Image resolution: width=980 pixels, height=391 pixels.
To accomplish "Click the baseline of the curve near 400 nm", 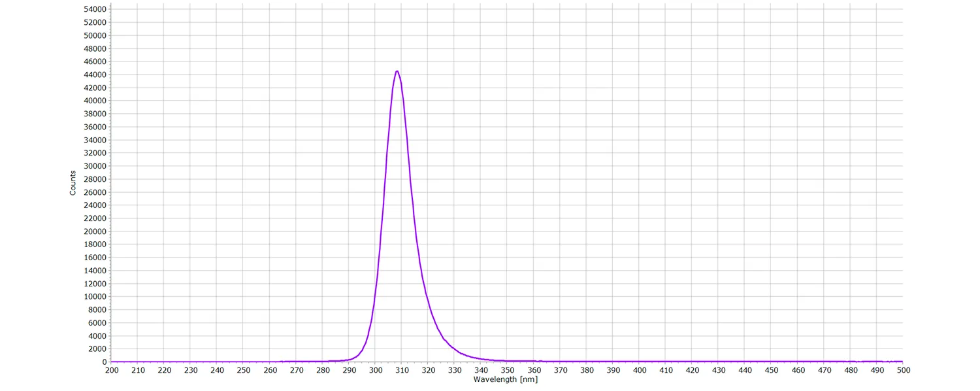I will 639,361.
